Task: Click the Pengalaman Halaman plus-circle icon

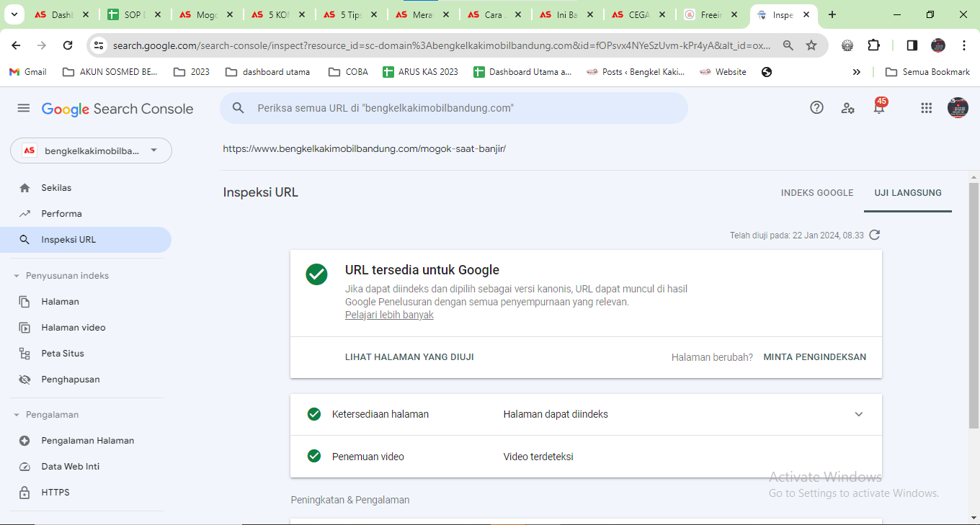Action: click(x=24, y=441)
